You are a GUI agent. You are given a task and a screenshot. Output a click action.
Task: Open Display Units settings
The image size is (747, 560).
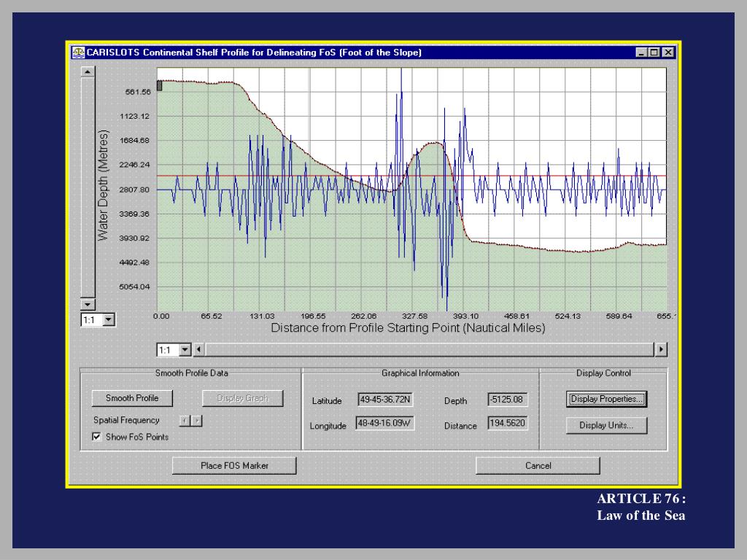[606, 425]
